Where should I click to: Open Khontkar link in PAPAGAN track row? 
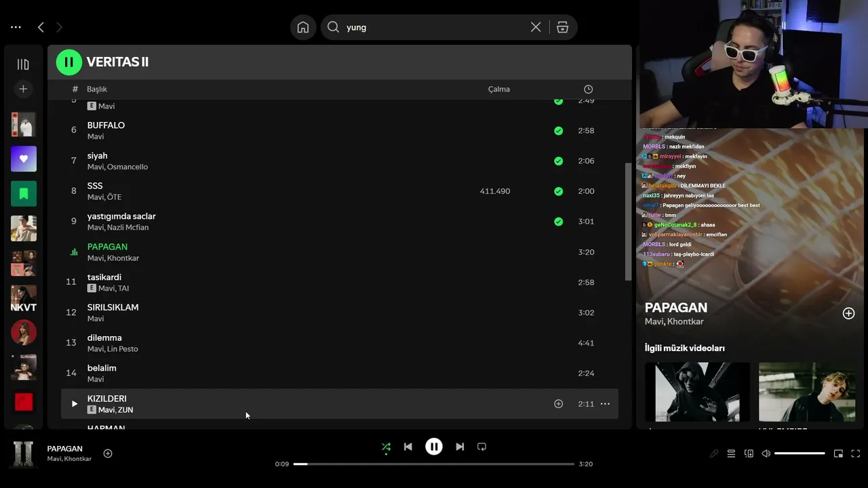coord(123,258)
